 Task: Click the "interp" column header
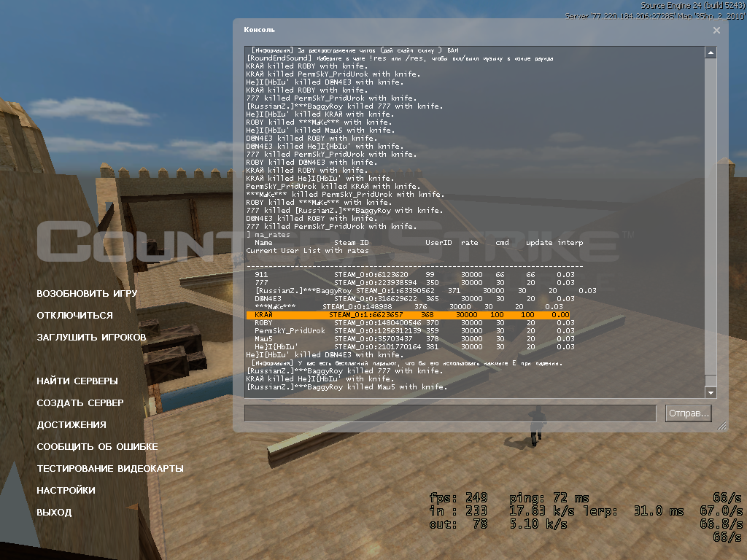tap(570, 243)
